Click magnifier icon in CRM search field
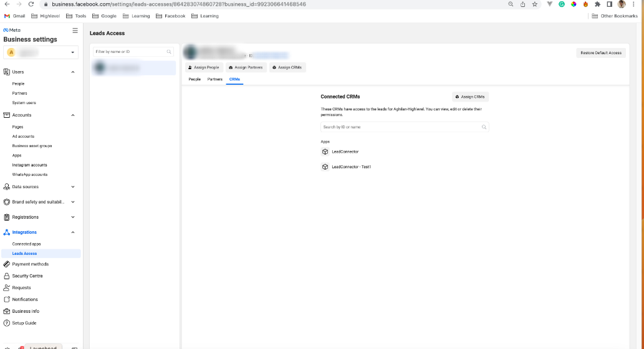Viewport: 644px width, 349px height. pos(484,127)
